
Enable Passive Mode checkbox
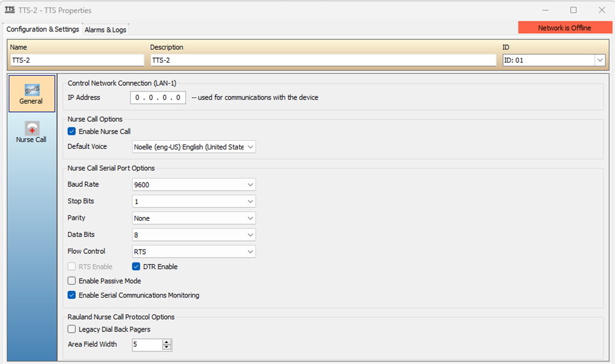point(71,281)
